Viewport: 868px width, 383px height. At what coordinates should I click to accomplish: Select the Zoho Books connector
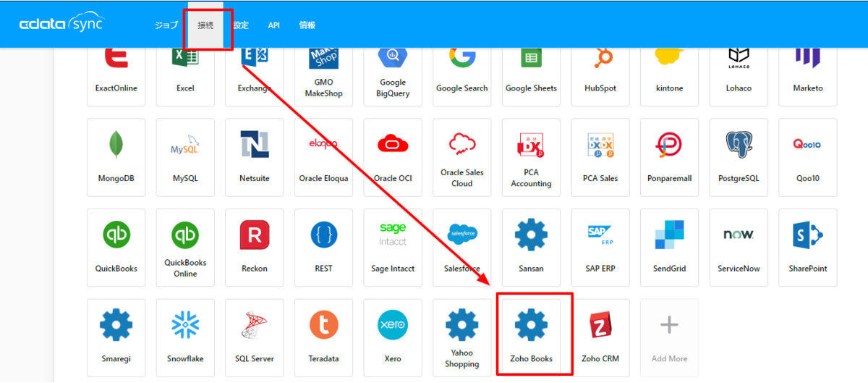531,337
